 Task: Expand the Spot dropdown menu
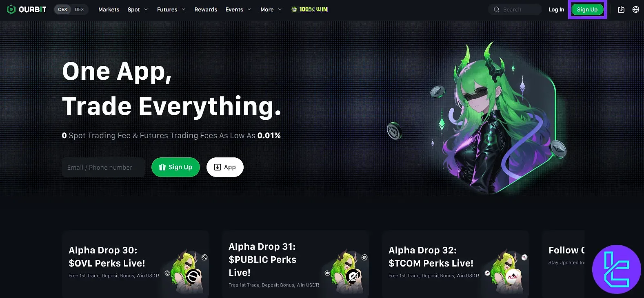point(138,9)
